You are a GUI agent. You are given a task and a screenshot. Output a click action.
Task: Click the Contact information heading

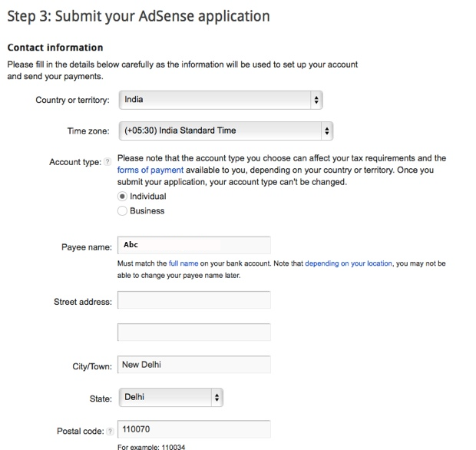point(55,48)
